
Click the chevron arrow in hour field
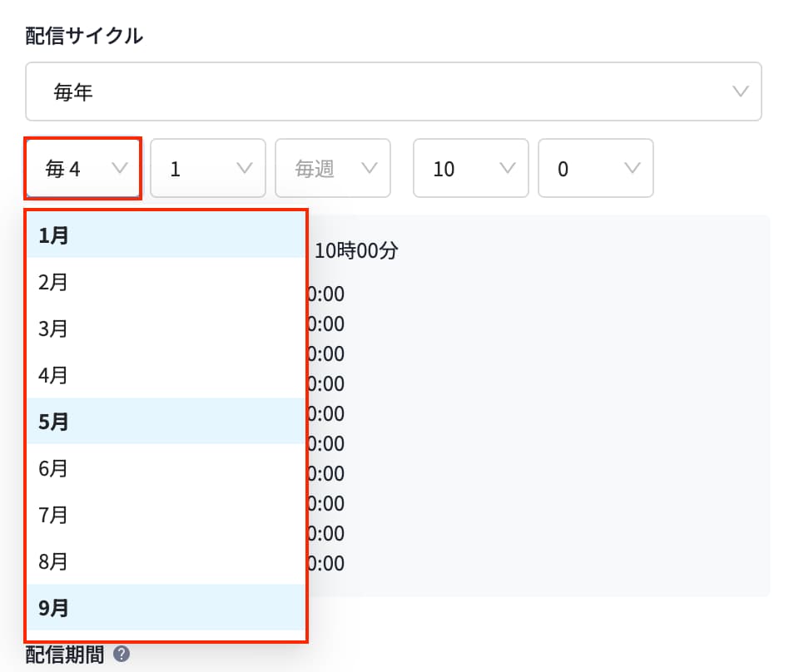click(507, 169)
